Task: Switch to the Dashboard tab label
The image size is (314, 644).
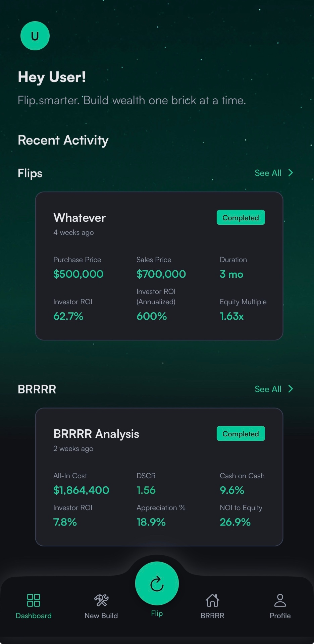Action: [x=34, y=615]
